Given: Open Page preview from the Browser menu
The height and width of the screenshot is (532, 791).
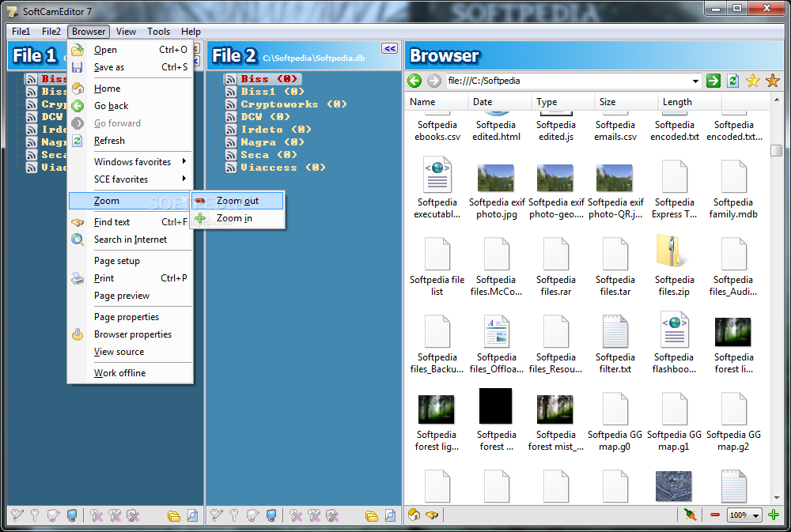Looking at the screenshot, I should (131, 296).
